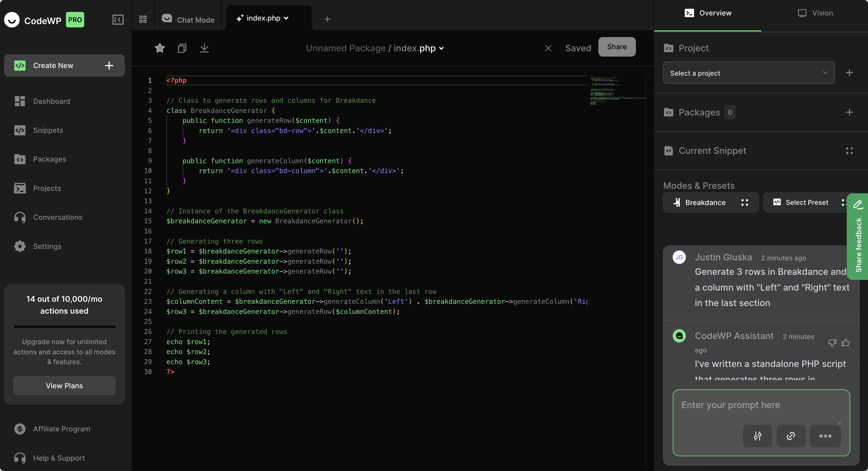868x471 pixels.
Task: Click the 'class BreakdanceGenerator {' code line
Action: coord(221,111)
